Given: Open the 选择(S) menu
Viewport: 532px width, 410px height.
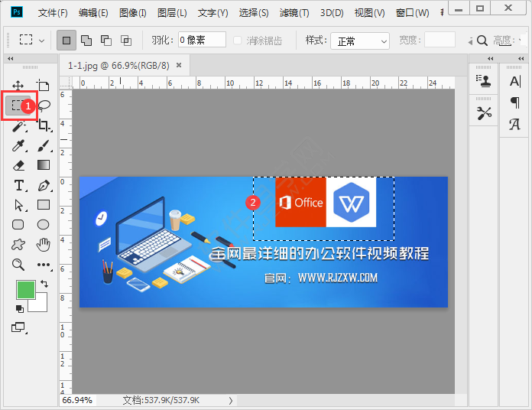Looking at the screenshot, I should tap(254, 13).
